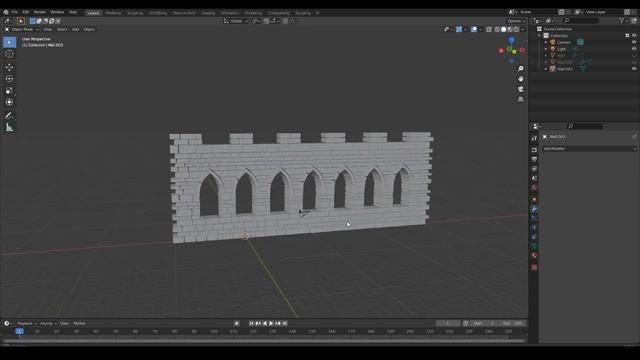Viewport: 640px width, 360px height.
Task: Open the Render properties tab
Action: 534,150
